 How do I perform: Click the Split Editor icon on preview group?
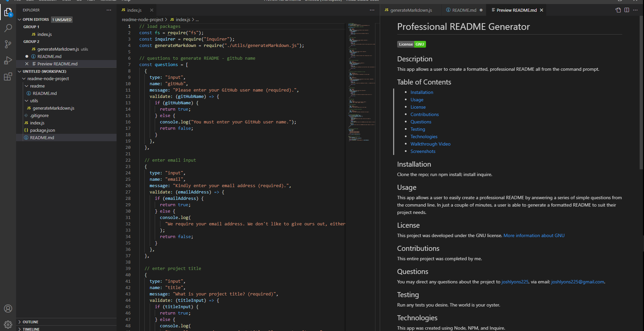(x=627, y=10)
